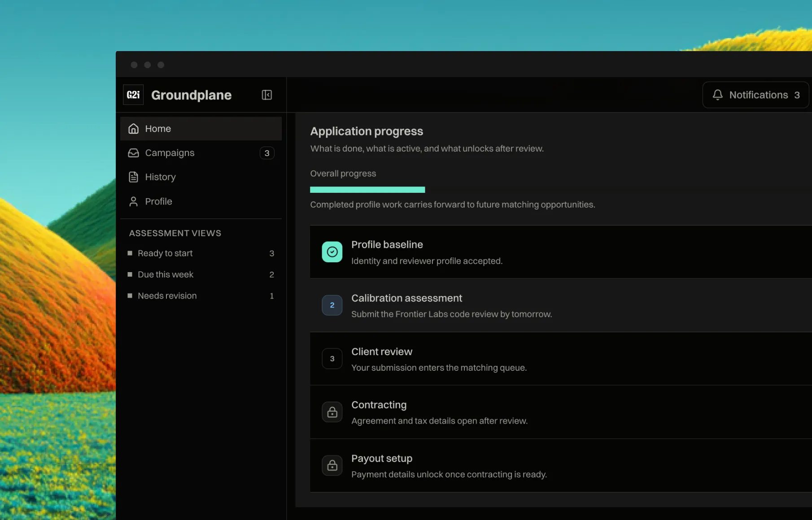Click the Profile baseline checkmark icon
Screen dimensions: 812x520
(x=332, y=252)
